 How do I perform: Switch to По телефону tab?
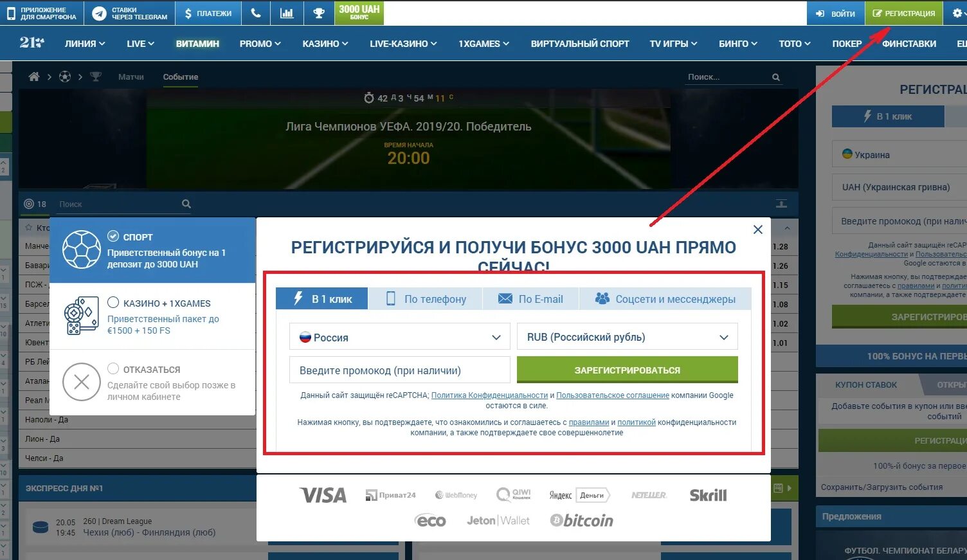[426, 299]
